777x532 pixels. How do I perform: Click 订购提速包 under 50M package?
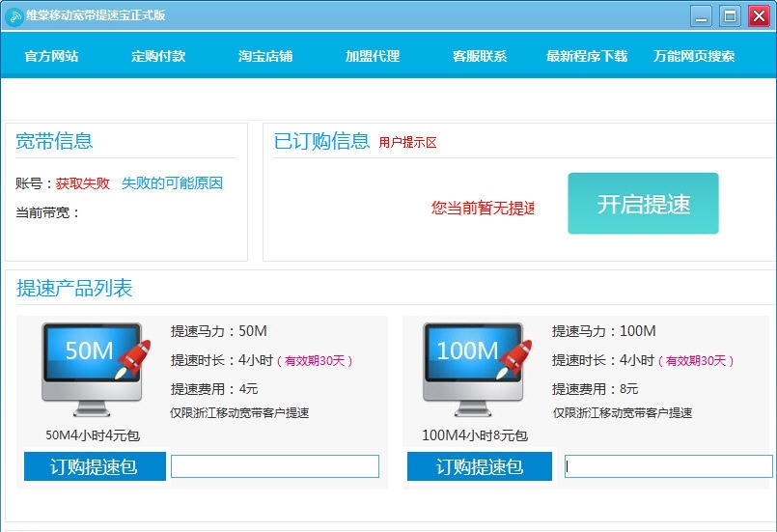(95, 466)
